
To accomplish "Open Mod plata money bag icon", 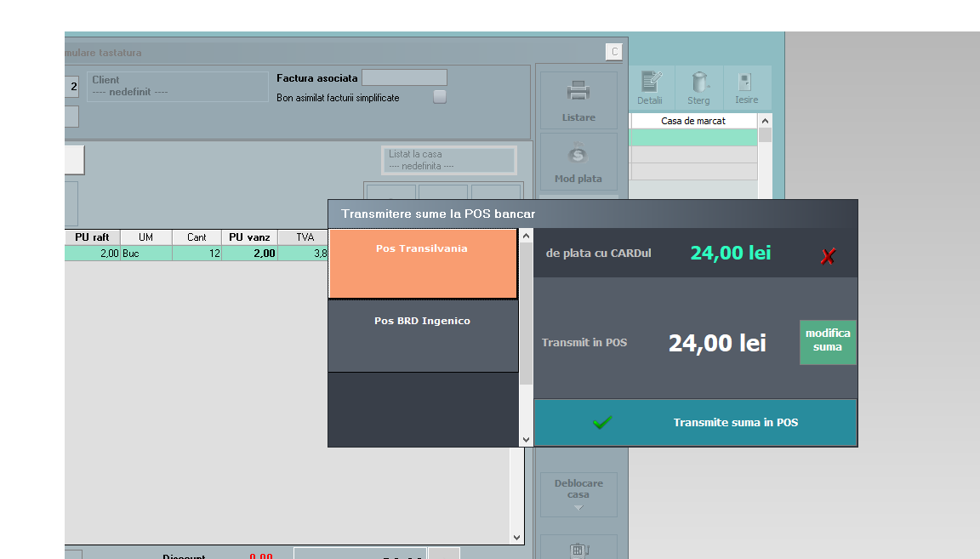I will (x=578, y=153).
